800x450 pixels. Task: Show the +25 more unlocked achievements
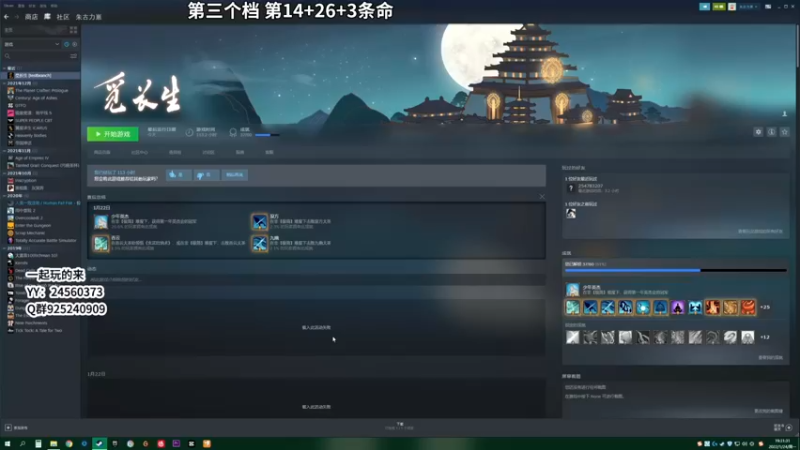tap(765, 307)
